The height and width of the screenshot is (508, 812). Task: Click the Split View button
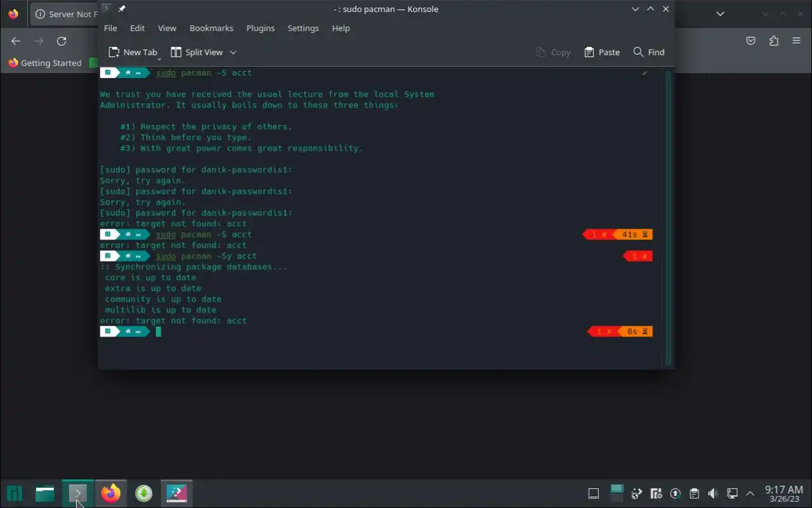point(197,52)
